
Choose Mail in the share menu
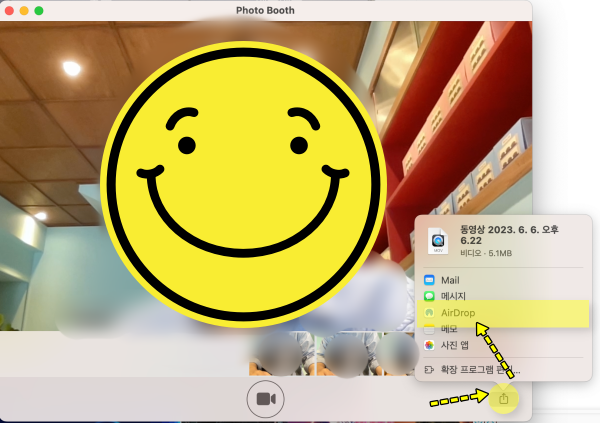tap(503, 280)
